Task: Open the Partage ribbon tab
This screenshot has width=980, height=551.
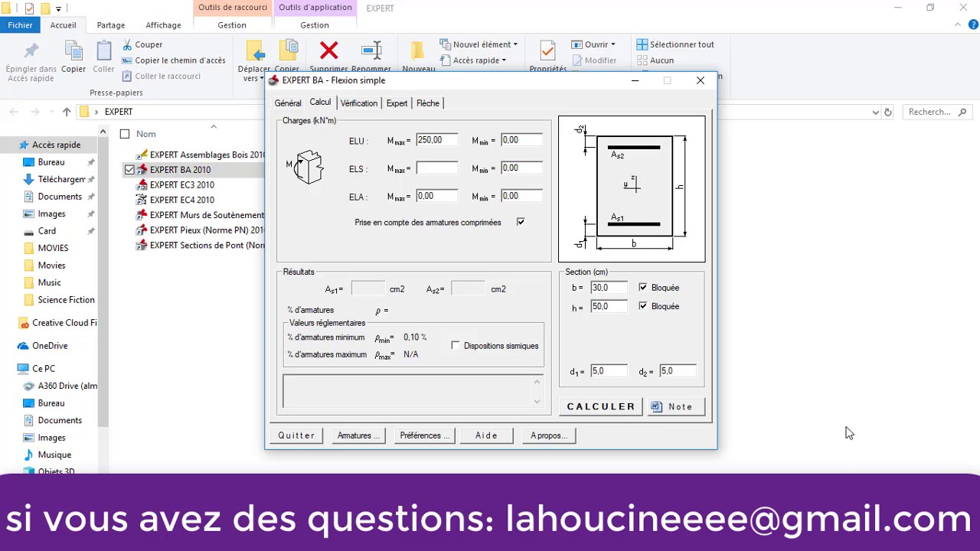Action: coord(111,25)
